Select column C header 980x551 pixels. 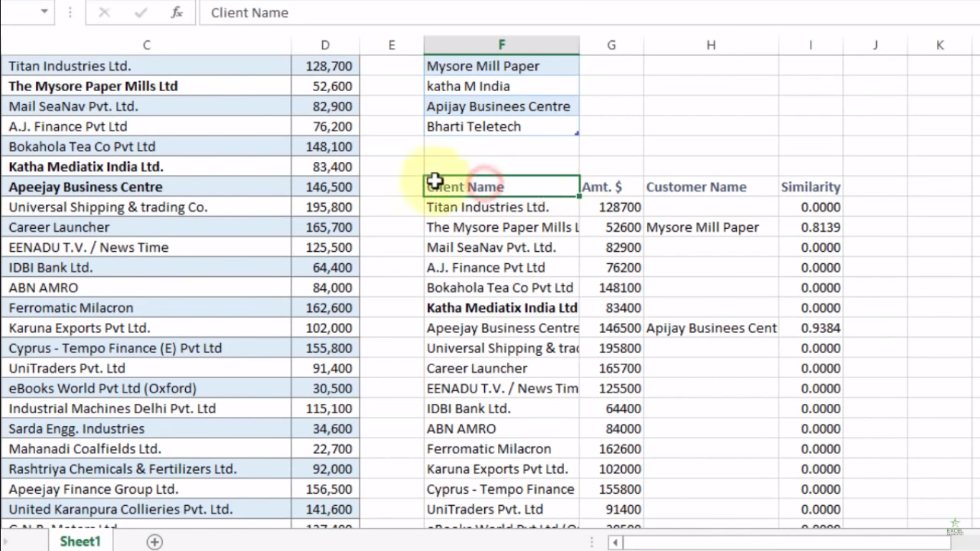146,45
